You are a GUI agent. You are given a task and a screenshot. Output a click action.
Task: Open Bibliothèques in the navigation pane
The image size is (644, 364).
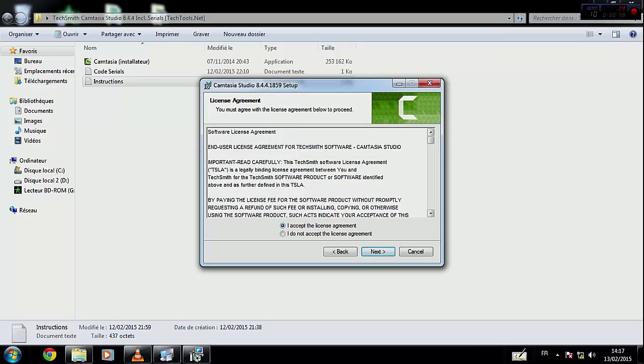pos(36,101)
